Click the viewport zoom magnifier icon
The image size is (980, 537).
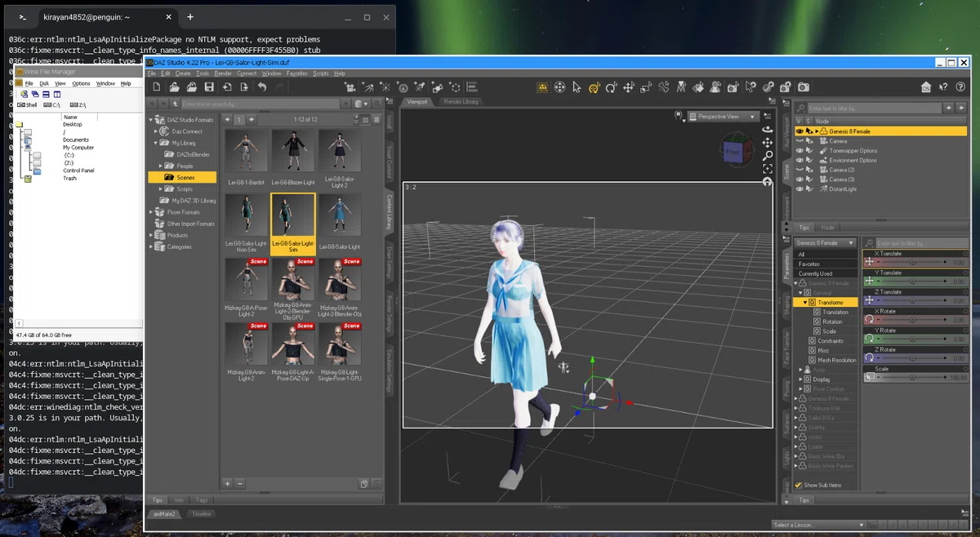(x=768, y=155)
